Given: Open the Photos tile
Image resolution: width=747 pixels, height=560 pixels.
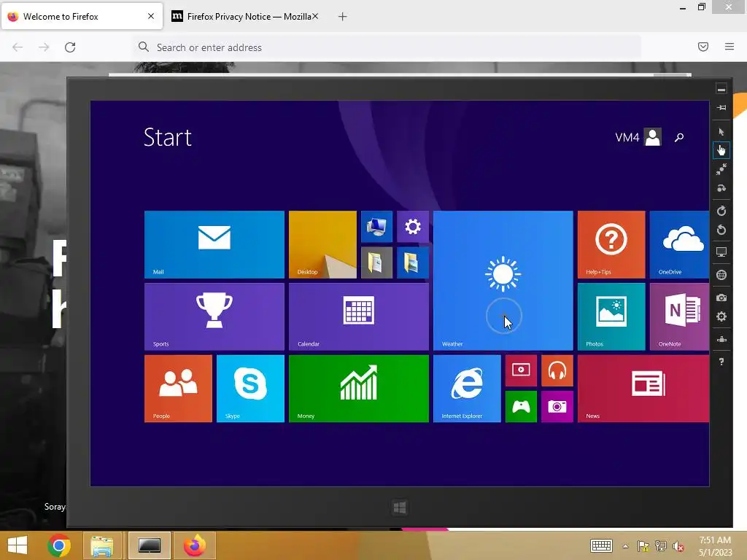Looking at the screenshot, I should coord(611,316).
